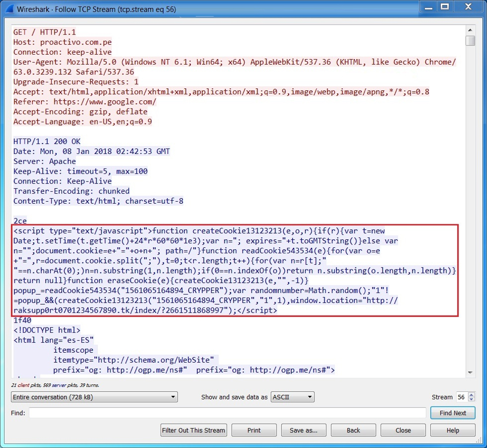Viewport: 487px width, 448px height.
Task: Click the Save as... button
Action: pos(304,430)
